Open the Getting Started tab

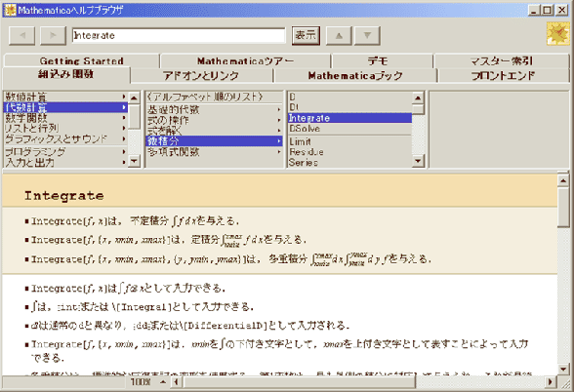pyautogui.click(x=82, y=60)
